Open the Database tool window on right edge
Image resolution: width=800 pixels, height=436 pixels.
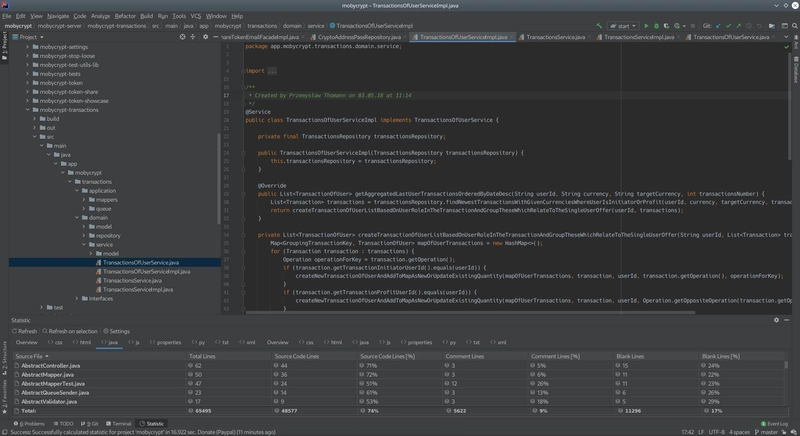pyautogui.click(x=795, y=70)
